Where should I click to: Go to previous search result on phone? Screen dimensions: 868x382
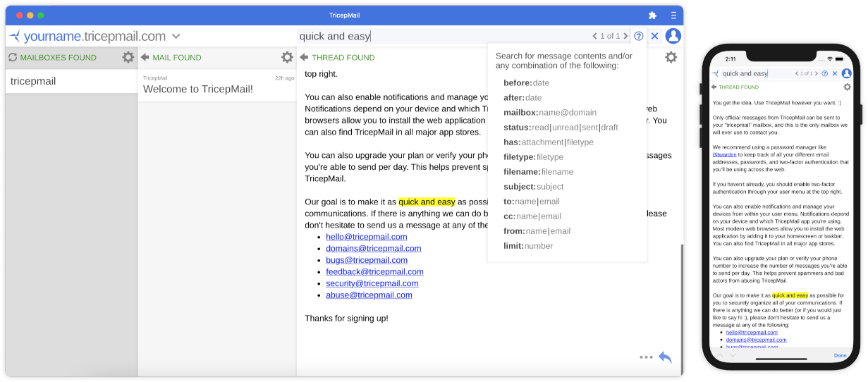tap(797, 73)
